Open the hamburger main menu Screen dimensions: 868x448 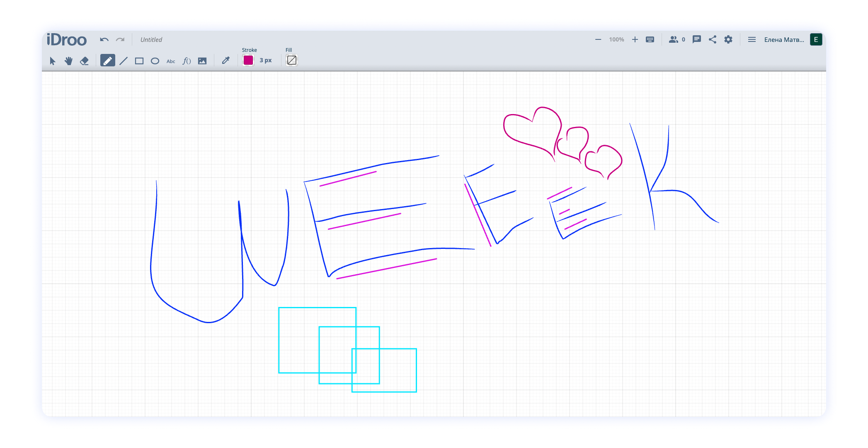(x=752, y=39)
